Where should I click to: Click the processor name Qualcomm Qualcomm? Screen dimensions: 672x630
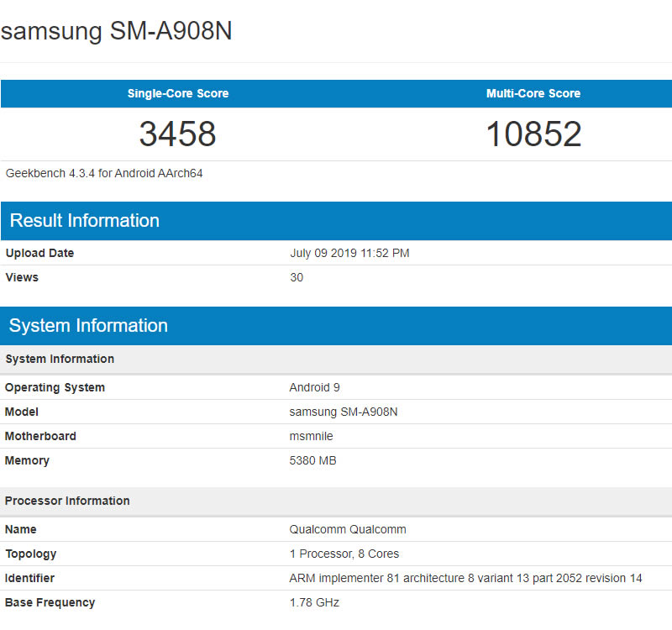(348, 529)
